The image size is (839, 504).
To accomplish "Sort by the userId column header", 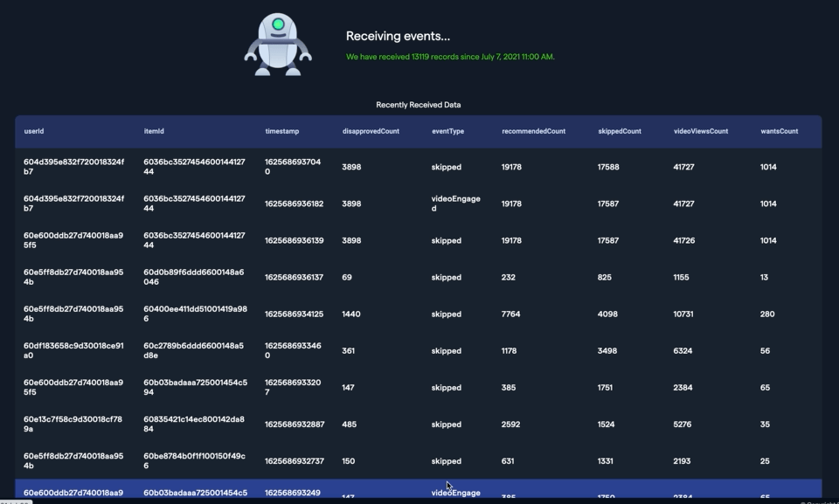I will tap(34, 131).
